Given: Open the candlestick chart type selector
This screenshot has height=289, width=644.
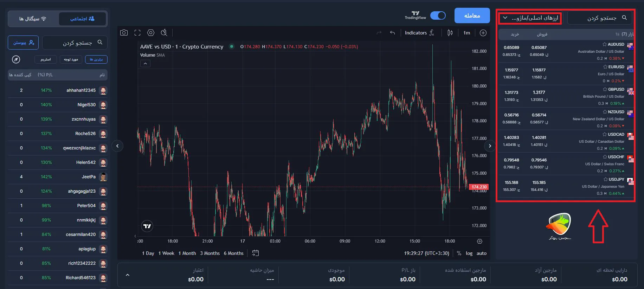Looking at the screenshot, I should 450,33.
